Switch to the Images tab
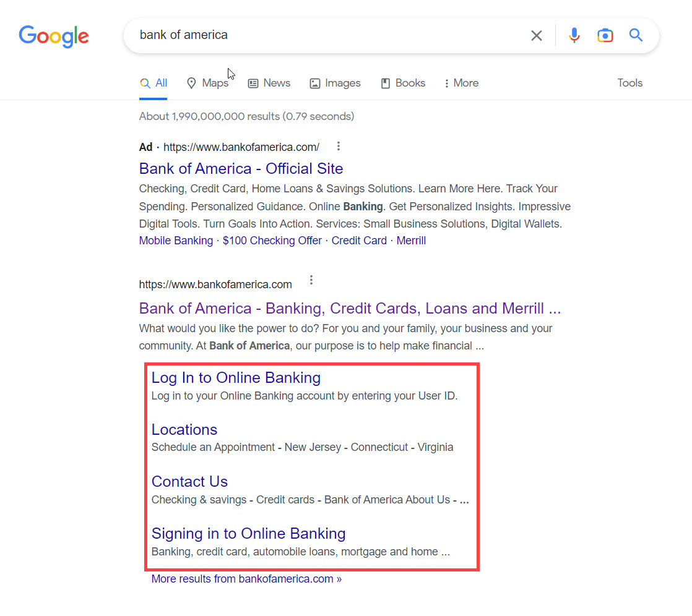The width and height of the screenshot is (692, 616). pos(335,83)
